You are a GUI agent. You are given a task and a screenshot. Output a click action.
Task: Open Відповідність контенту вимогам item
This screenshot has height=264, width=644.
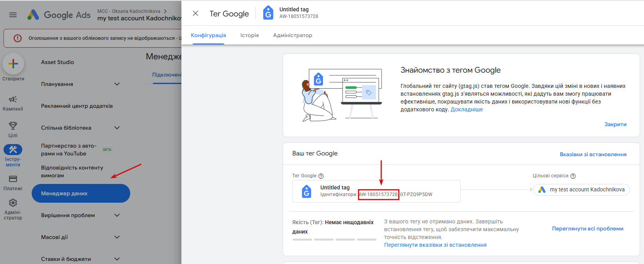pyautogui.click(x=72, y=171)
